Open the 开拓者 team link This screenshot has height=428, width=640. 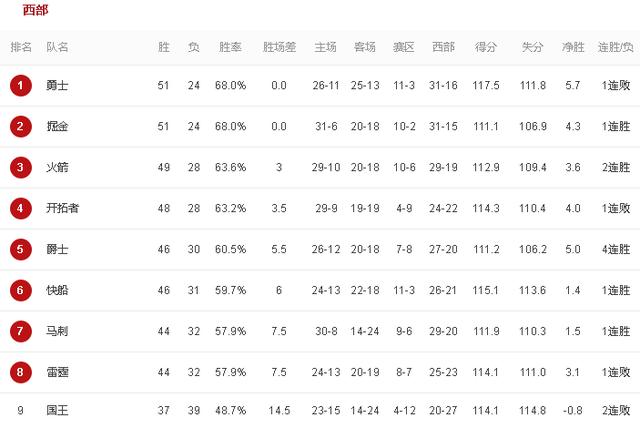[x=62, y=208]
